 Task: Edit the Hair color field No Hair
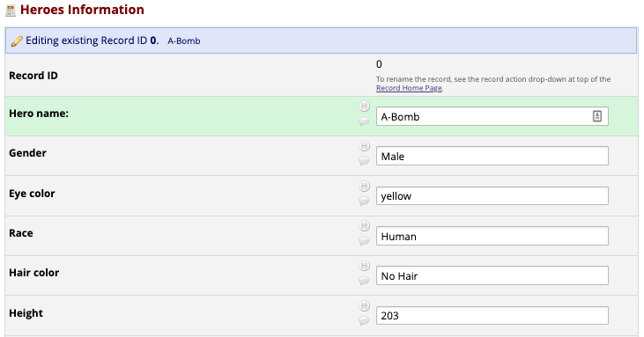tap(492, 276)
